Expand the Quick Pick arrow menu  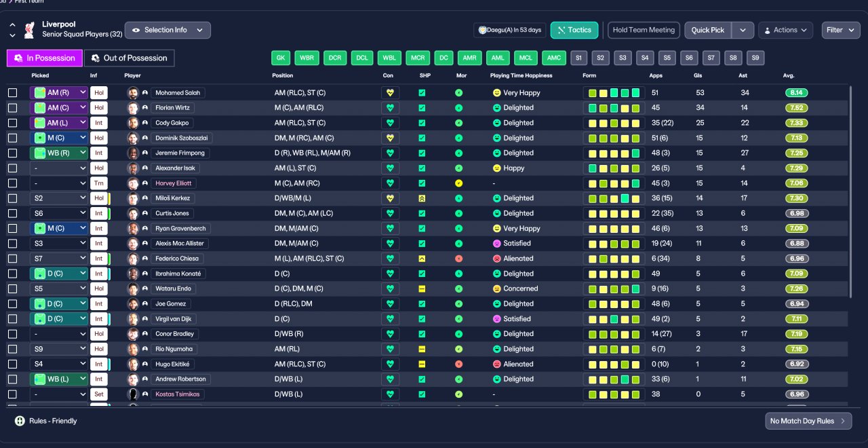coord(743,30)
